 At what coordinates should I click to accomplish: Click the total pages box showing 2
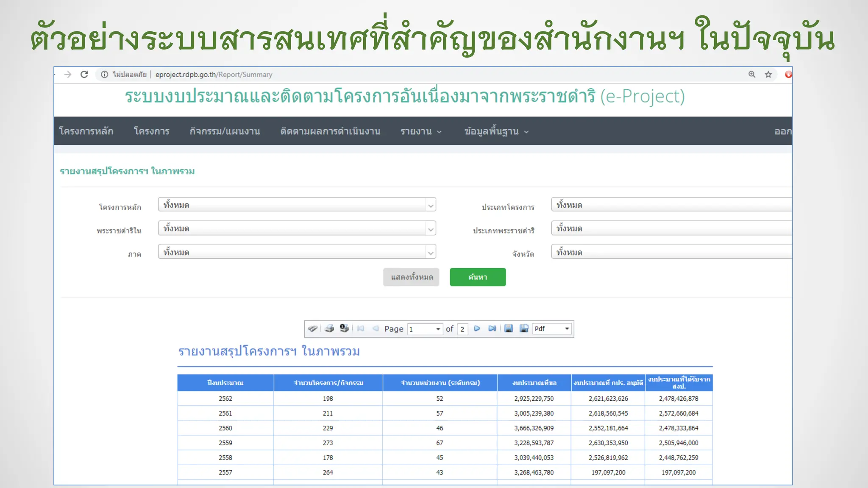pyautogui.click(x=462, y=329)
